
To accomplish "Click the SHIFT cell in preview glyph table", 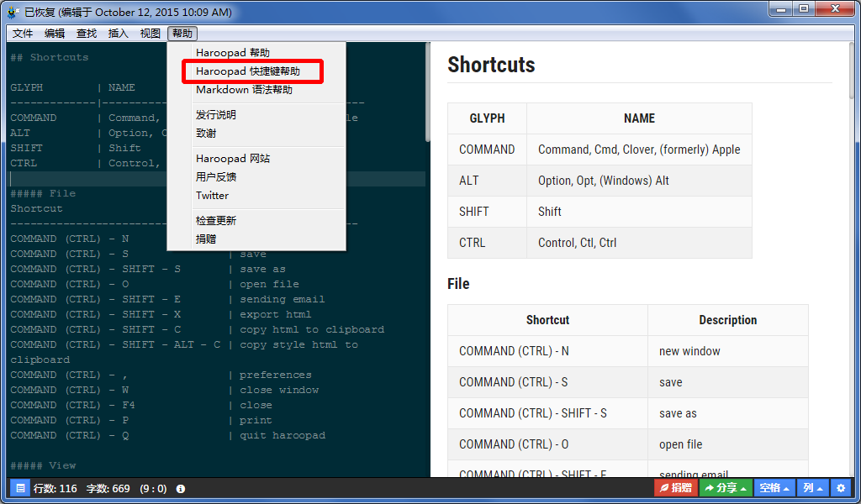I will (487, 212).
